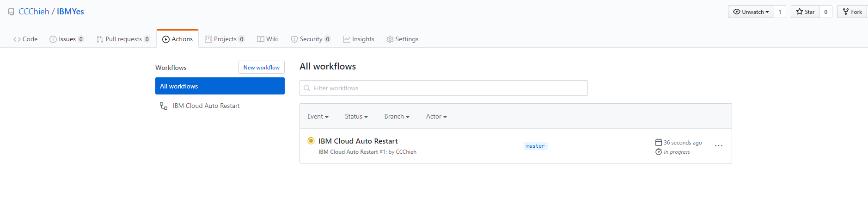
Task: Star the IBMYes repository
Action: 805,12
